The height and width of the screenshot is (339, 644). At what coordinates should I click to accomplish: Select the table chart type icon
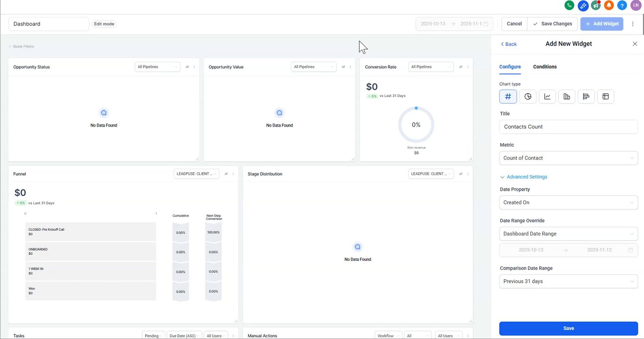point(605,97)
